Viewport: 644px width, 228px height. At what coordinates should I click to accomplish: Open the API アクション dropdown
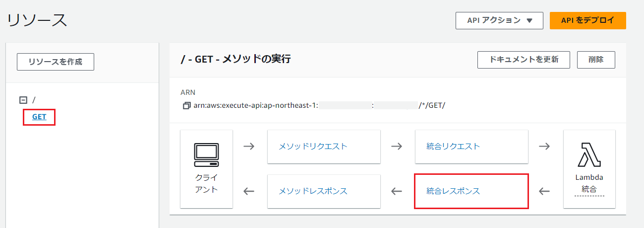(x=499, y=20)
